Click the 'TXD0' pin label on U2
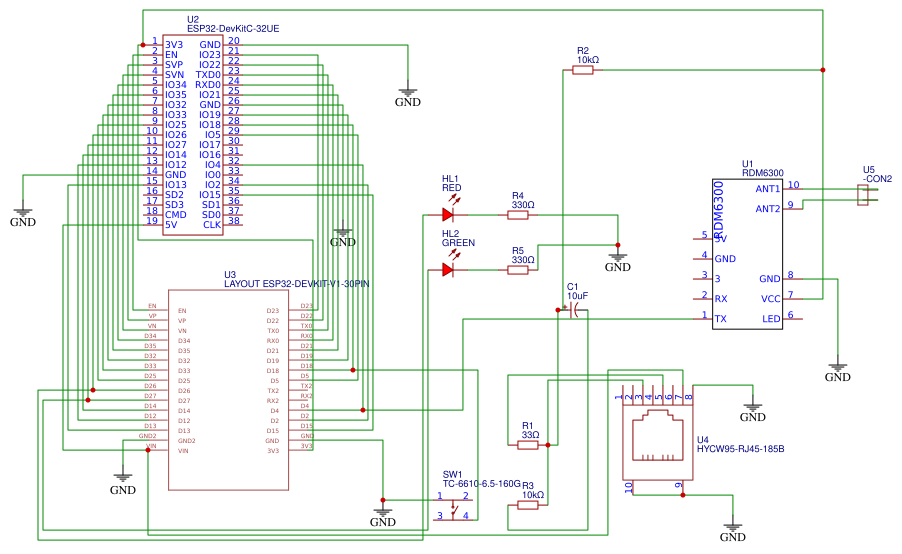The width and height of the screenshot is (902, 554). (208, 75)
